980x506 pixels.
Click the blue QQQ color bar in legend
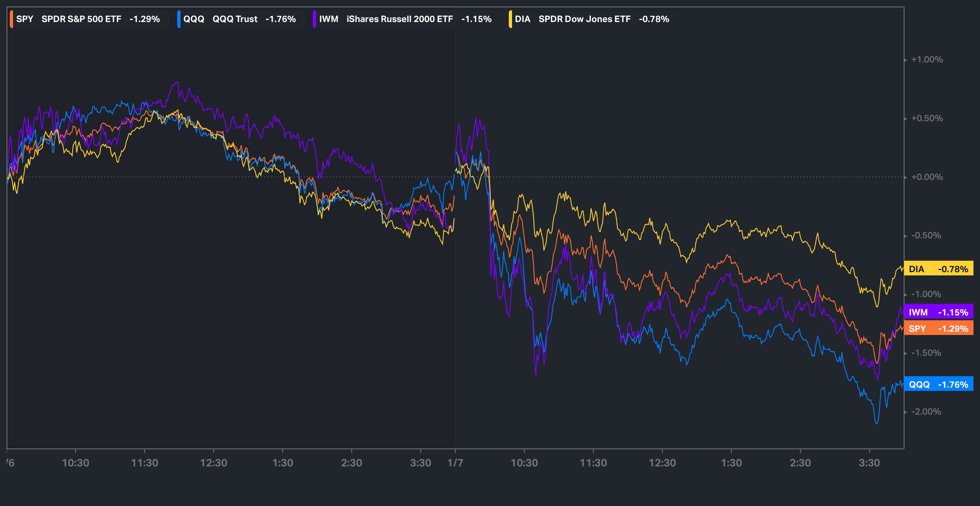click(179, 19)
